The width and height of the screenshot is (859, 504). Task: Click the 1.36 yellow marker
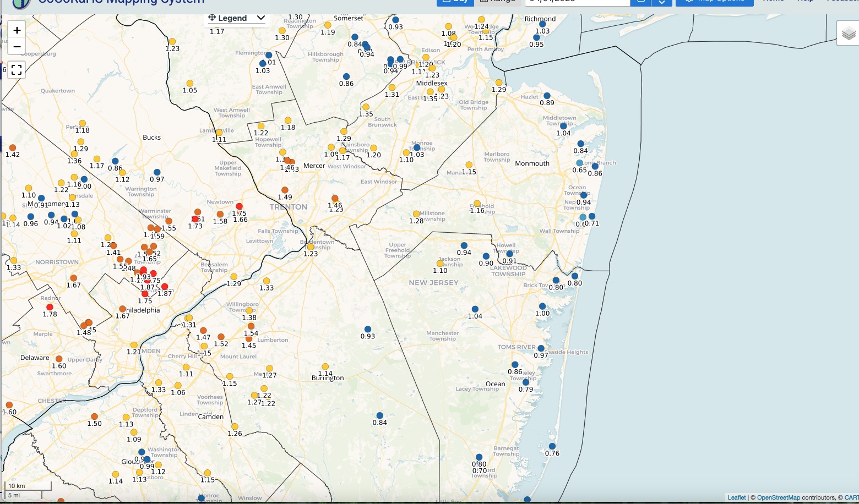click(x=74, y=154)
